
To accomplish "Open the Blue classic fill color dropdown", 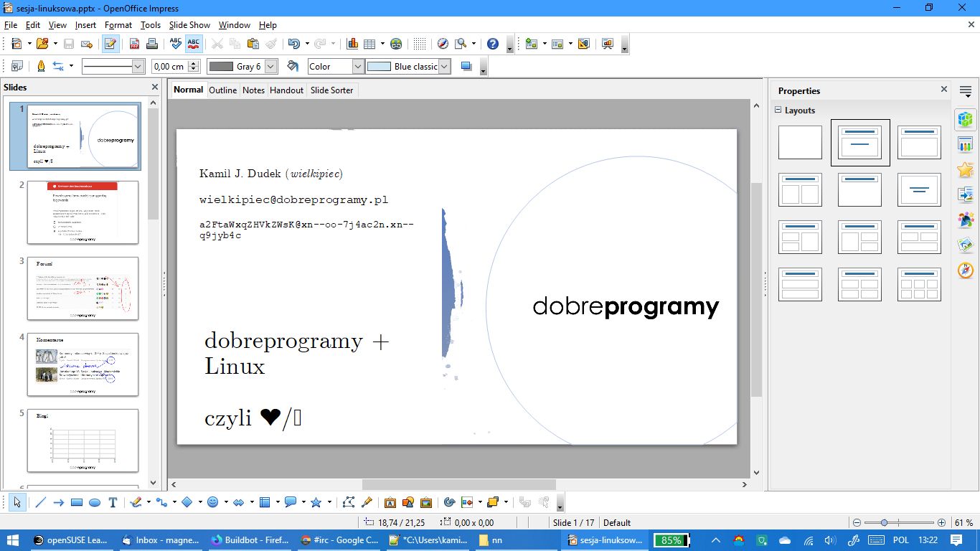I will [x=444, y=66].
